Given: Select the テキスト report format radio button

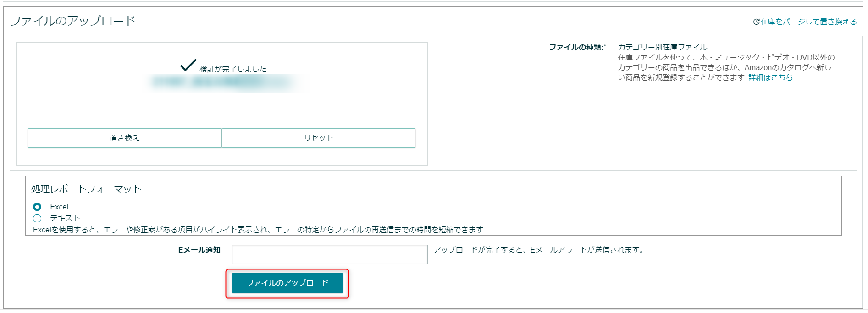Looking at the screenshot, I should tap(37, 218).
